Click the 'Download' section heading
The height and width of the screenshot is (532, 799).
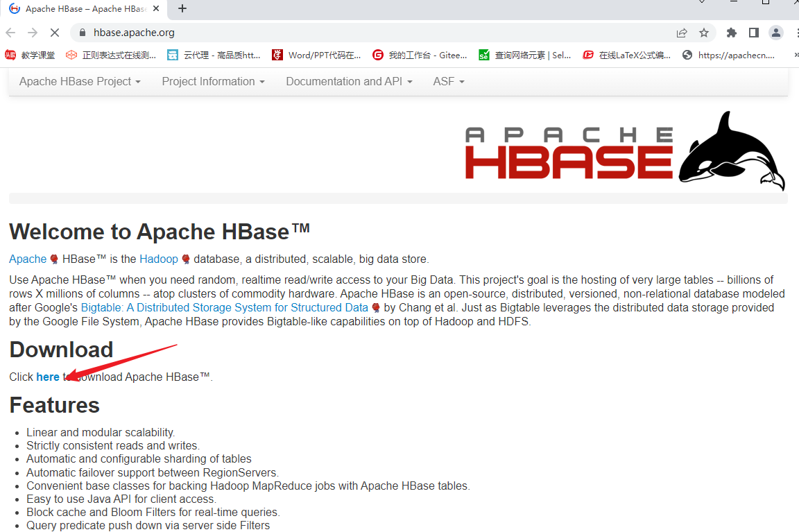click(x=61, y=350)
